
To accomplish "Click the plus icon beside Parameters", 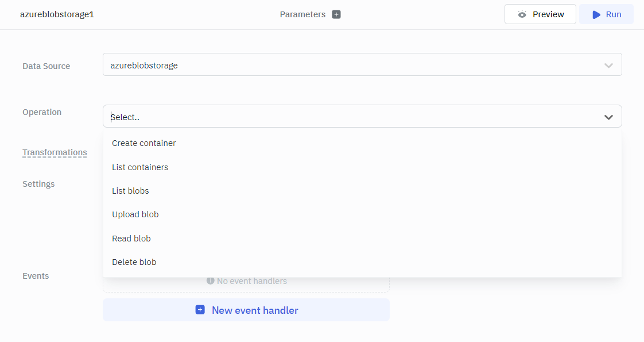I will [x=336, y=14].
